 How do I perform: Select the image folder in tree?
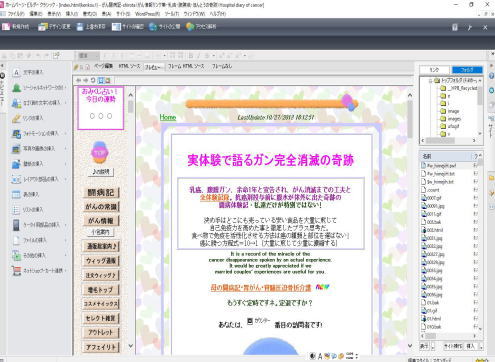[450, 111]
